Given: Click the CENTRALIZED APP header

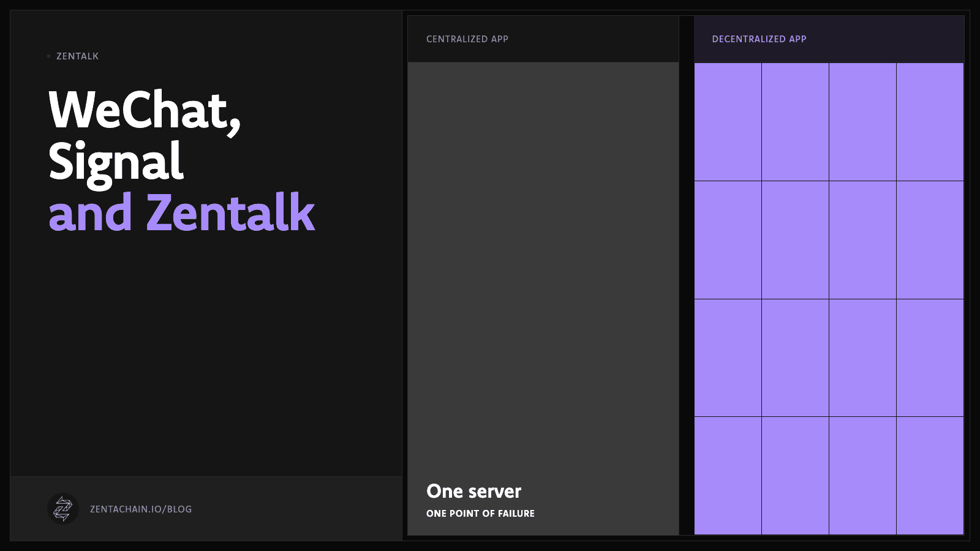Looking at the screenshot, I should pyautogui.click(x=467, y=39).
